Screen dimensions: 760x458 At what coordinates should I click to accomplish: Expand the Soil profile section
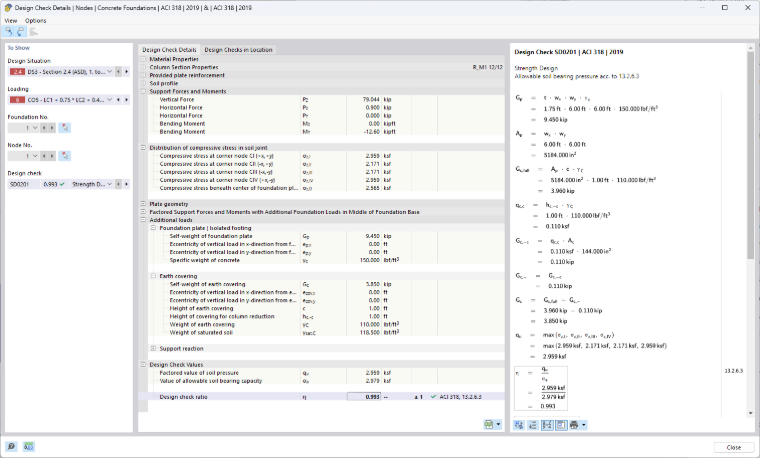[143, 83]
